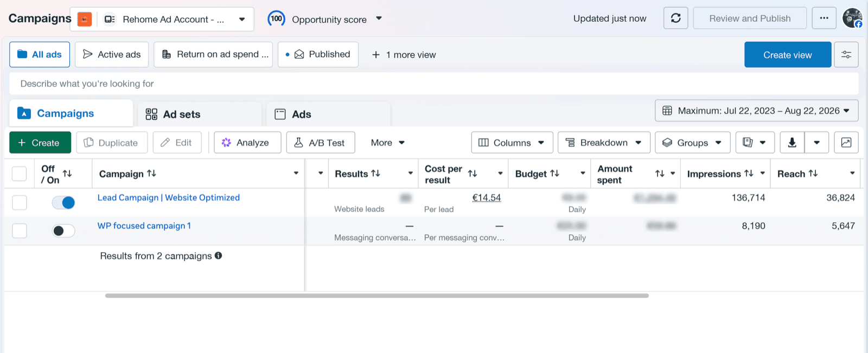Click the A/B Test button
The image size is (868, 353).
coord(321,143)
